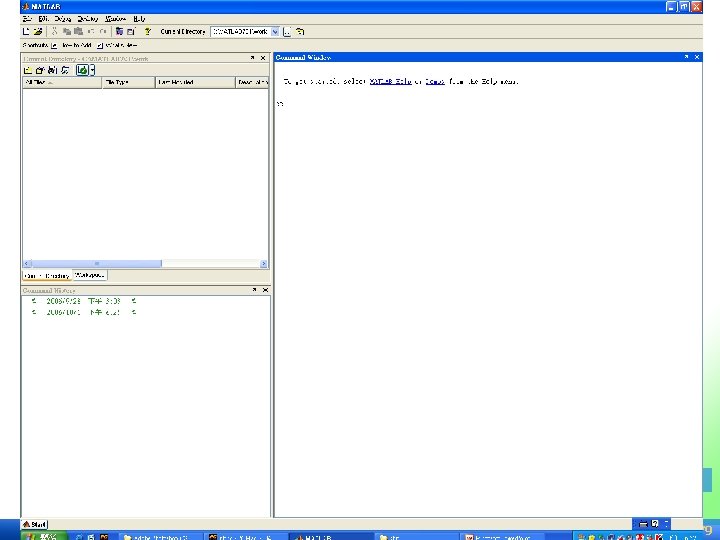This screenshot has height=540, width=720.
Task: Open the Demos link
Action: (x=434, y=81)
